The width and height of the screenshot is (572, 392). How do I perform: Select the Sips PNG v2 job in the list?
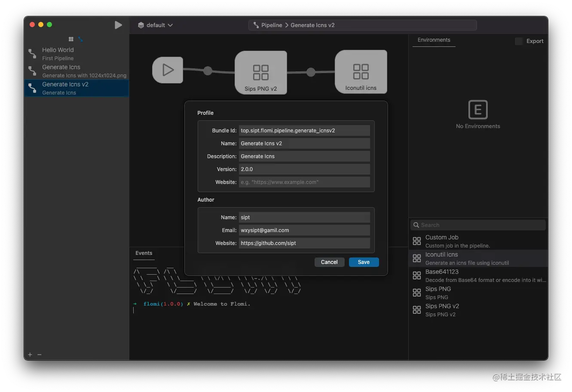478,310
